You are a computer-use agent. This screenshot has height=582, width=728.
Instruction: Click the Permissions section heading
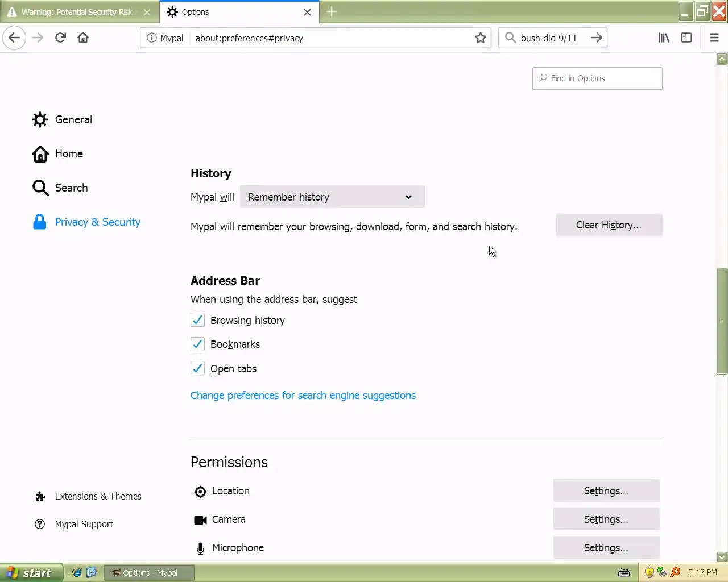[x=229, y=462]
